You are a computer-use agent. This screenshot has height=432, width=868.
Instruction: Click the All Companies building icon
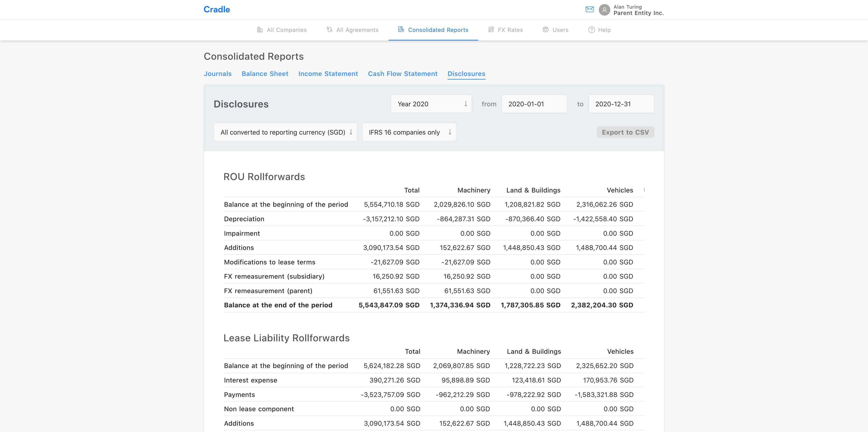(x=260, y=30)
